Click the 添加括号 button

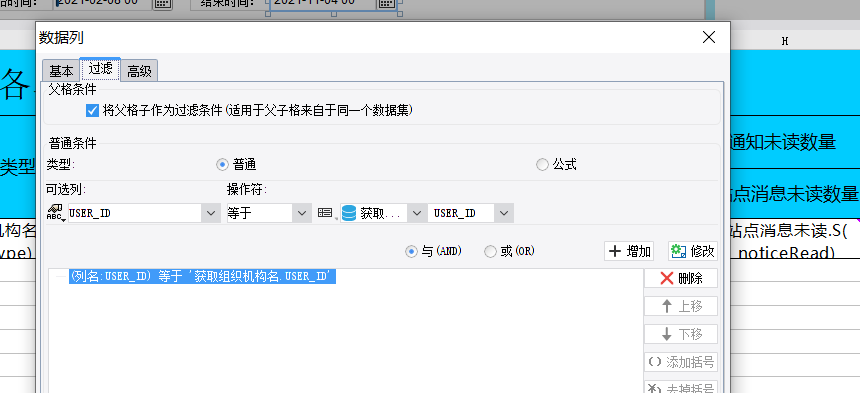tap(681, 362)
